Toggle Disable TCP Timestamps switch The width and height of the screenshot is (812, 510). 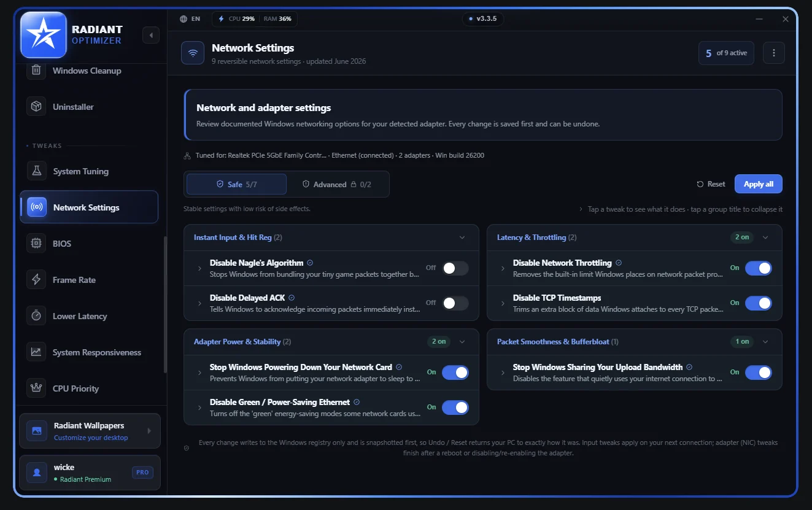759,303
